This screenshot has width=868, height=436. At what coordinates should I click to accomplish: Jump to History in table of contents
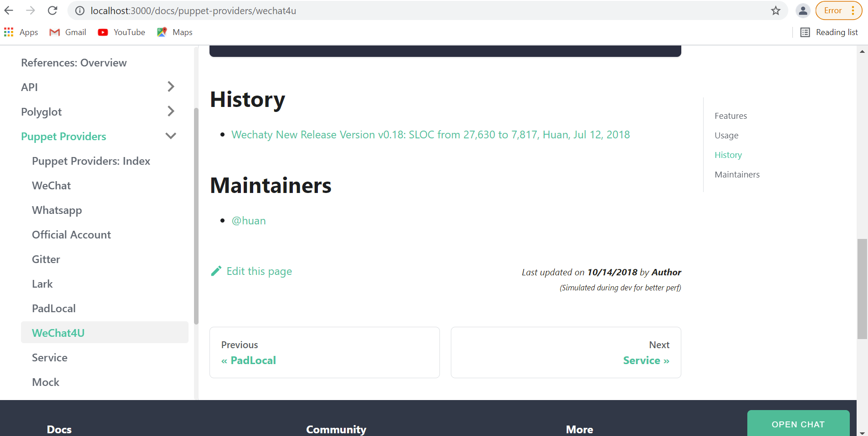728,155
